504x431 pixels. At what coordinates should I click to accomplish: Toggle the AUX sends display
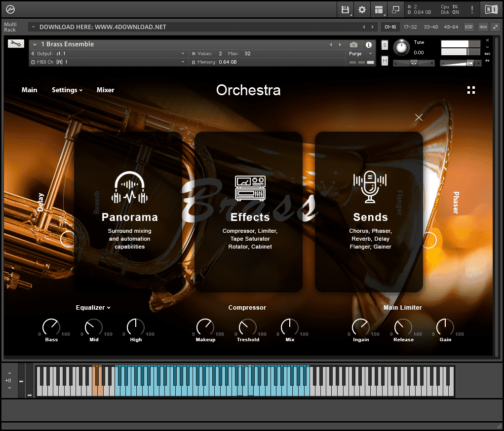[x=486, y=54]
